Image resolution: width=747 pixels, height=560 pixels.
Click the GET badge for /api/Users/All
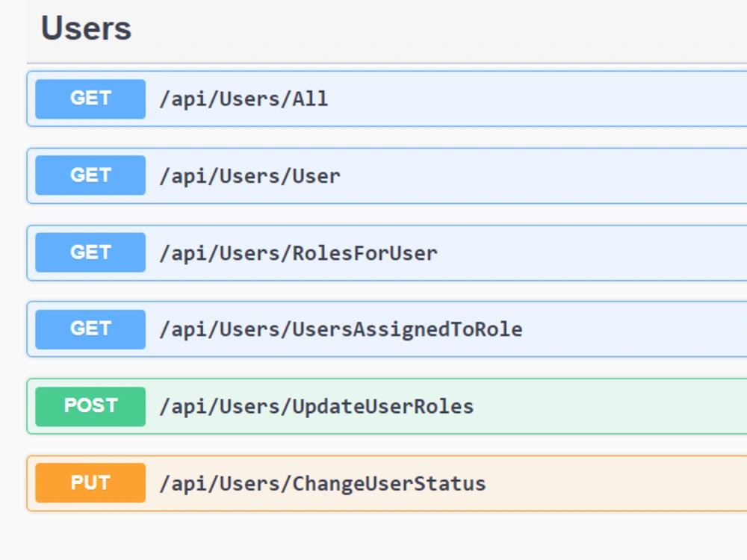[90, 99]
